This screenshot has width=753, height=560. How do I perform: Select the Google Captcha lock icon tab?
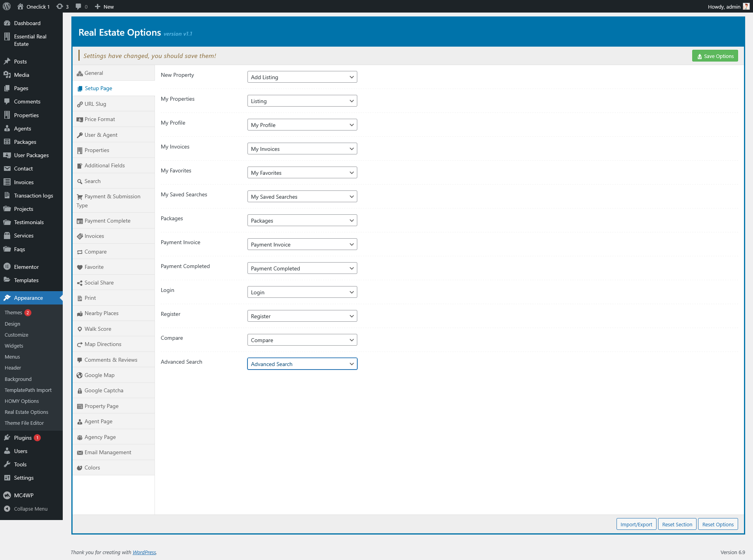pos(113,390)
